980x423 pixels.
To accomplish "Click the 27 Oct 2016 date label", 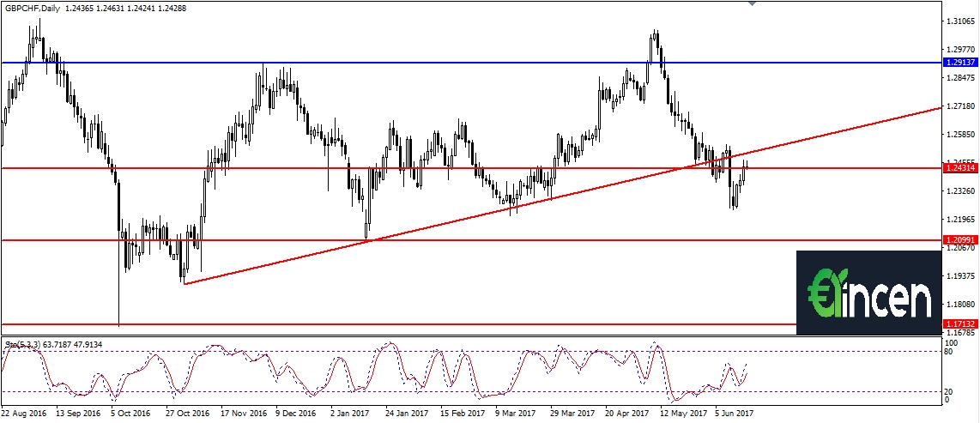I will pos(188,414).
